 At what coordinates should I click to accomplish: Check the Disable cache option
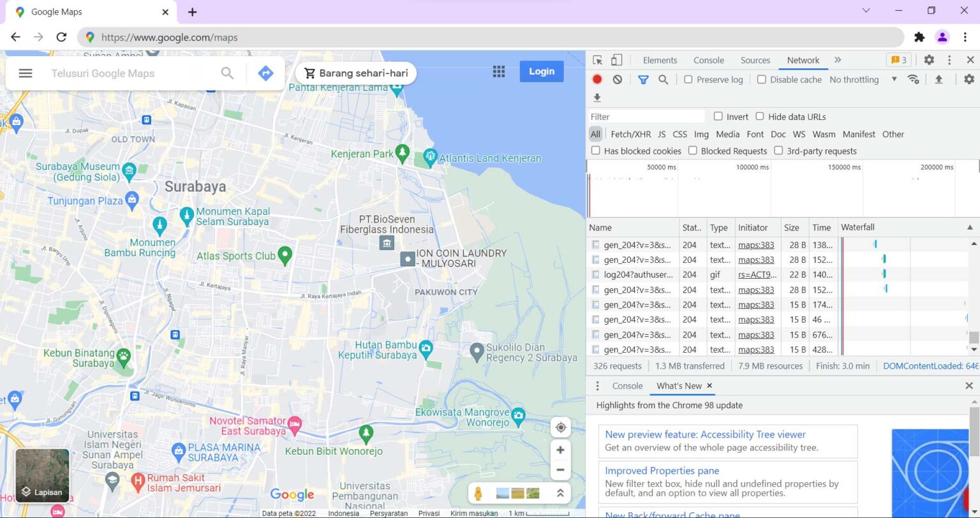[762, 79]
